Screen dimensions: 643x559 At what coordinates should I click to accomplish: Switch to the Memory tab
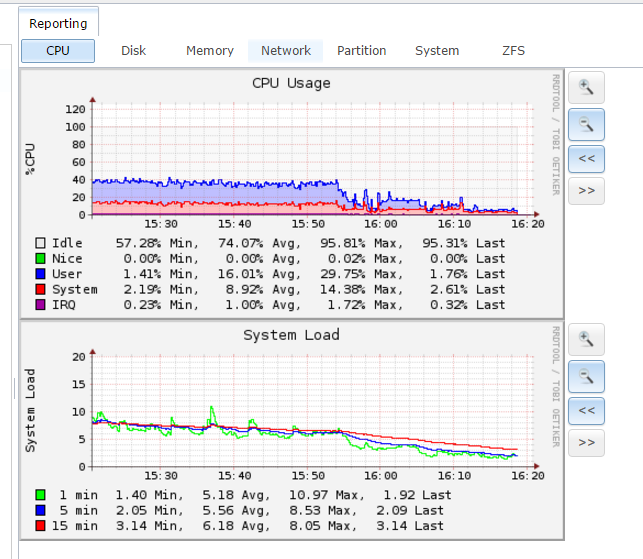pos(210,50)
